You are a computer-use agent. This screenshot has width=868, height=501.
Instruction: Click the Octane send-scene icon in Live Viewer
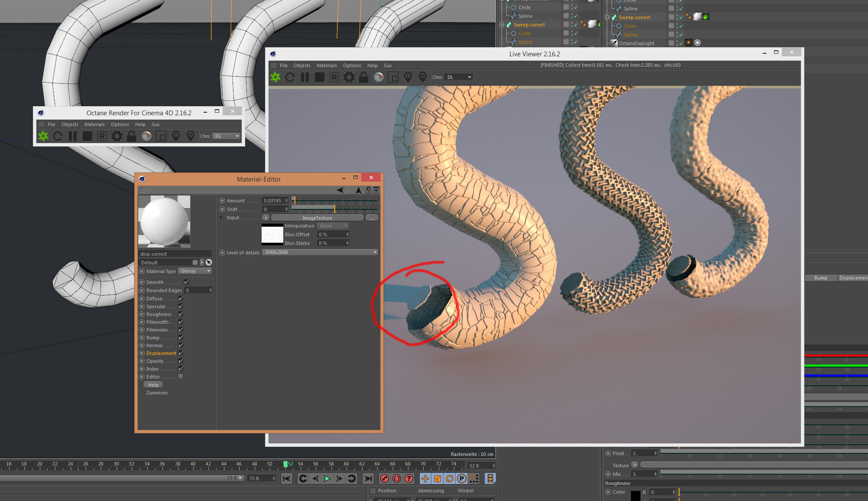click(275, 77)
